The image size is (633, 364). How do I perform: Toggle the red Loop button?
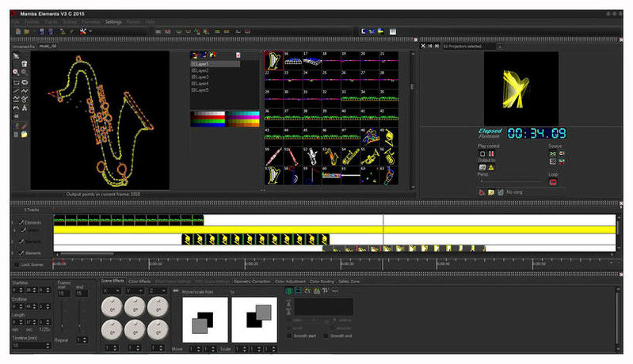tap(553, 182)
